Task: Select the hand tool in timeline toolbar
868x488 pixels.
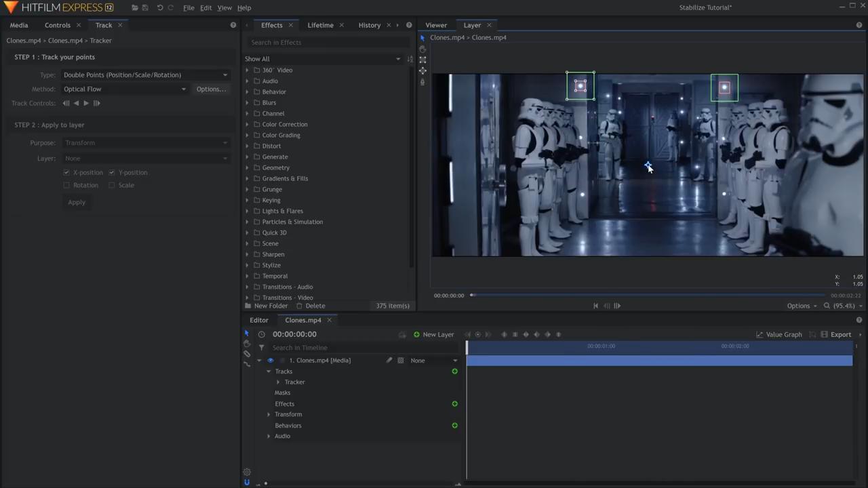Action: pyautogui.click(x=247, y=344)
